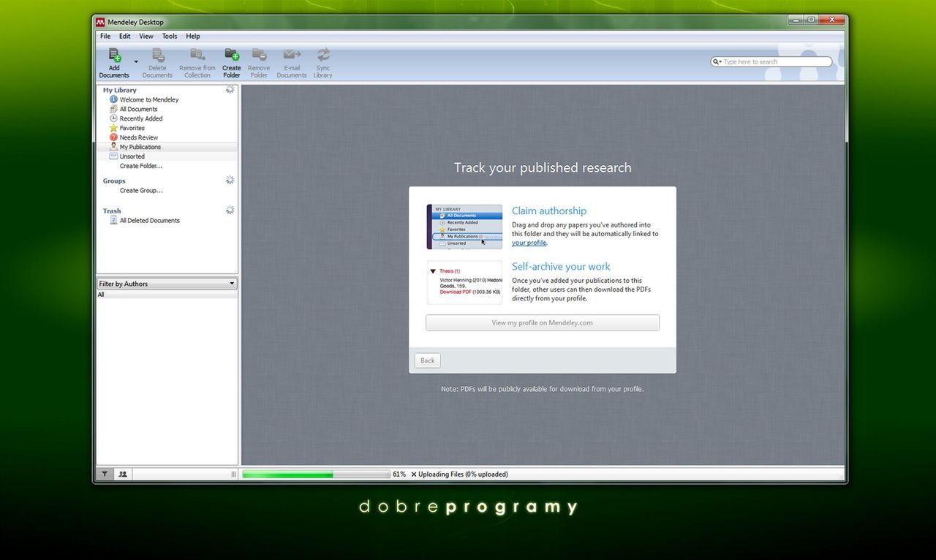Select All Documents in My Library
Viewport: 936px width, 560px height.
point(139,109)
